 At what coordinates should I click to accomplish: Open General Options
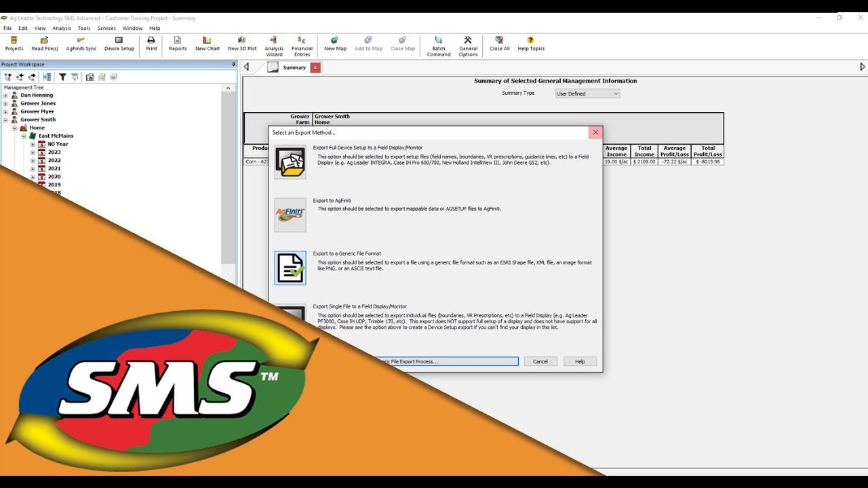468,47
